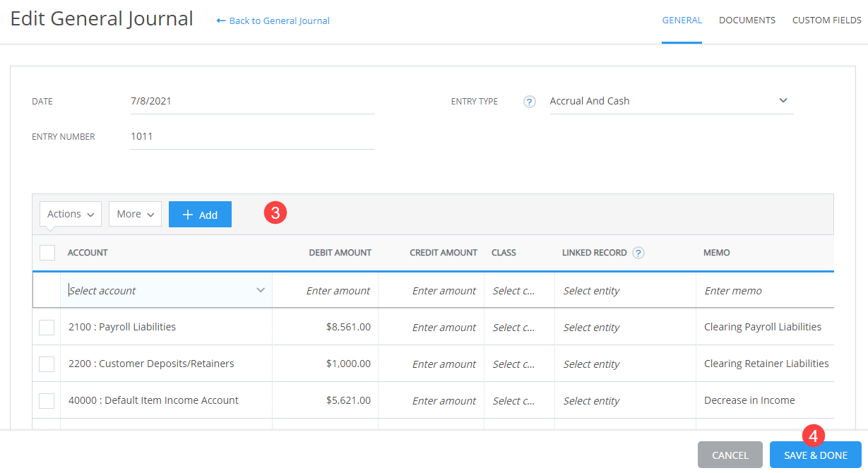
Task: Click the back arrow to General Journal
Action: click(221, 20)
